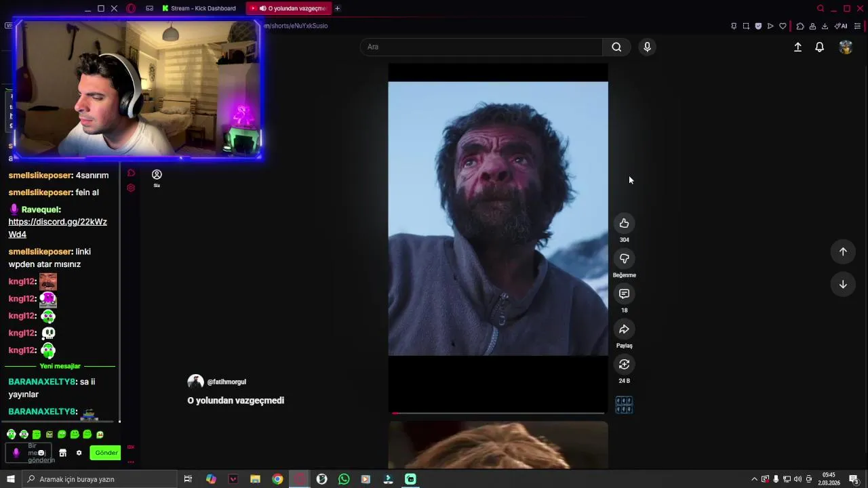Seek on the shorts progress bar
This screenshot has height=488, width=868.
498,412
